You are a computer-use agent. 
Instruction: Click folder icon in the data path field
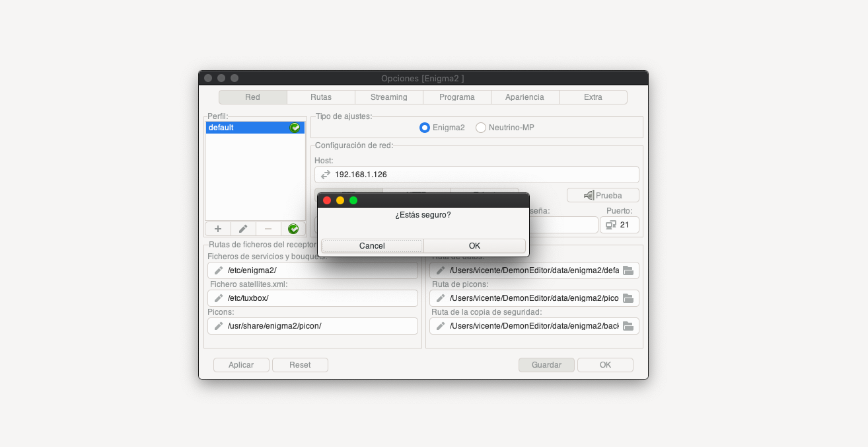628,270
